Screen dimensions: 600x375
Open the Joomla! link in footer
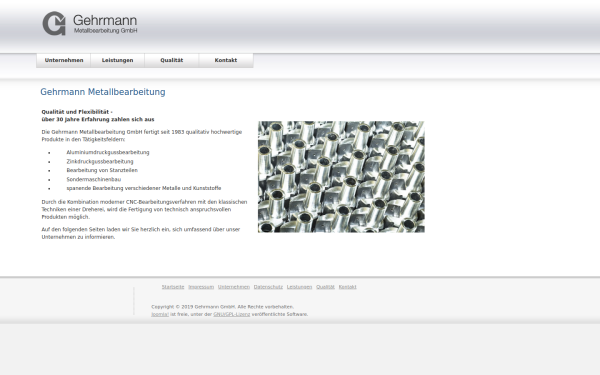[160, 314]
